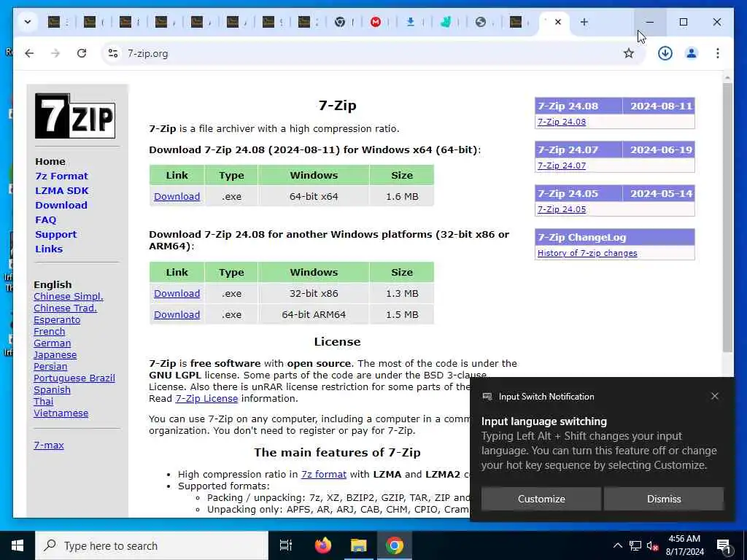The height and width of the screenshot is (560, 747).
Task: Open the Action Center notifications icon
Action: pyautogui.click(x=724, y=545)
